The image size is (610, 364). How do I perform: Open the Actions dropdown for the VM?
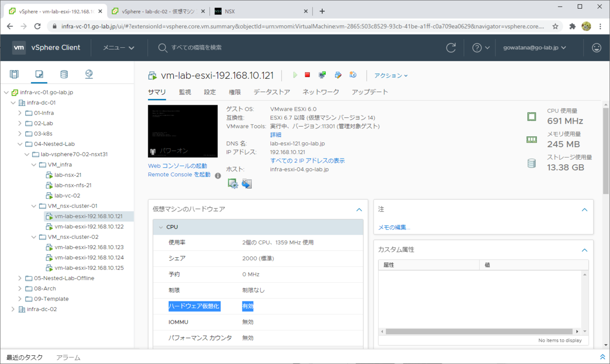(391, 76)
